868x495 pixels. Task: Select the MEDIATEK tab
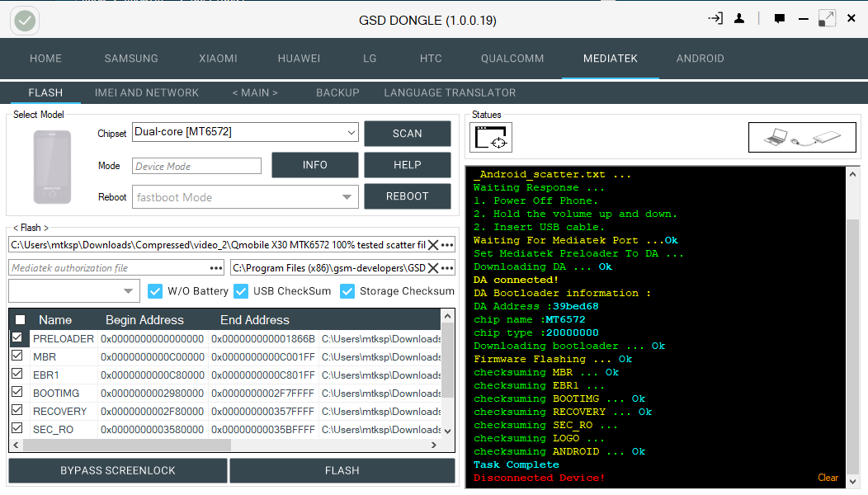point(611,58)
